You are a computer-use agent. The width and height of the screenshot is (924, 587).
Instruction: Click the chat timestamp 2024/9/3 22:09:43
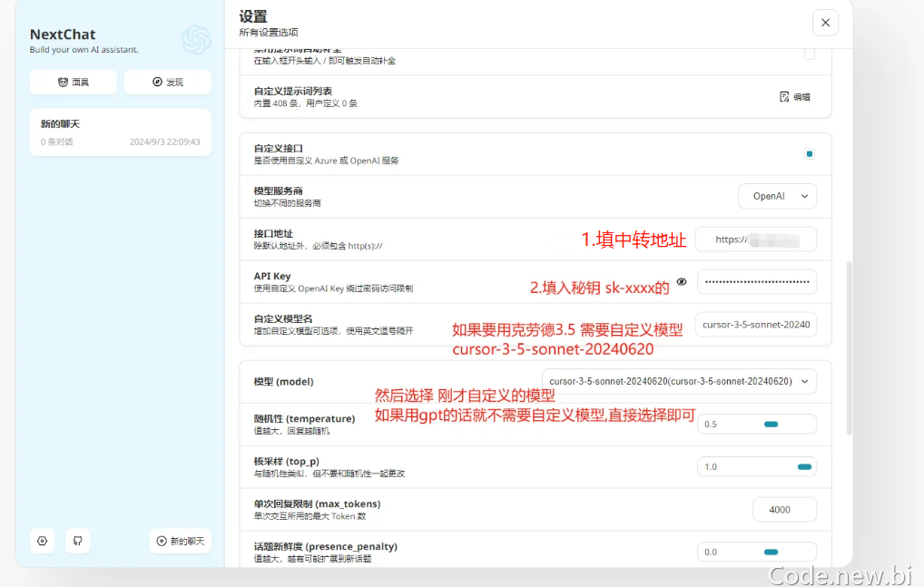point(164,142)
